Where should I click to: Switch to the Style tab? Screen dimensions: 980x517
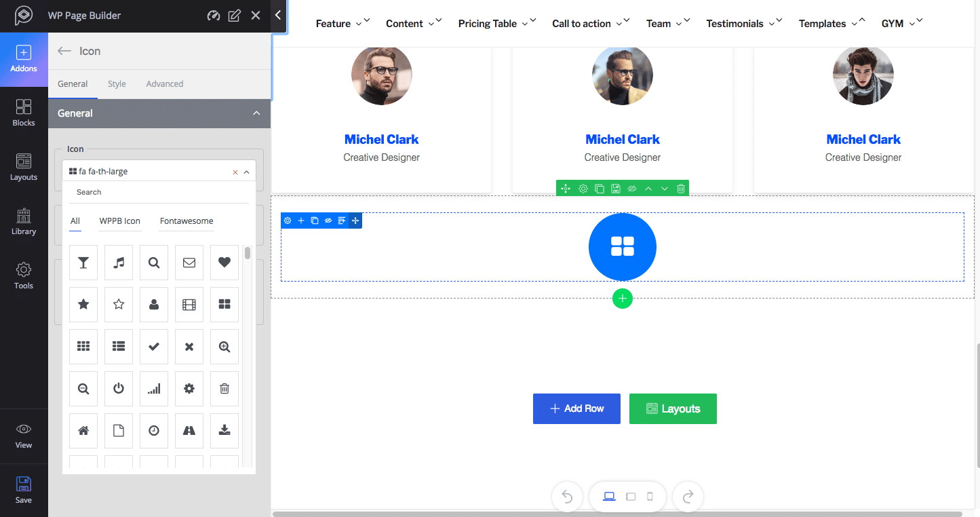point(116,83)
